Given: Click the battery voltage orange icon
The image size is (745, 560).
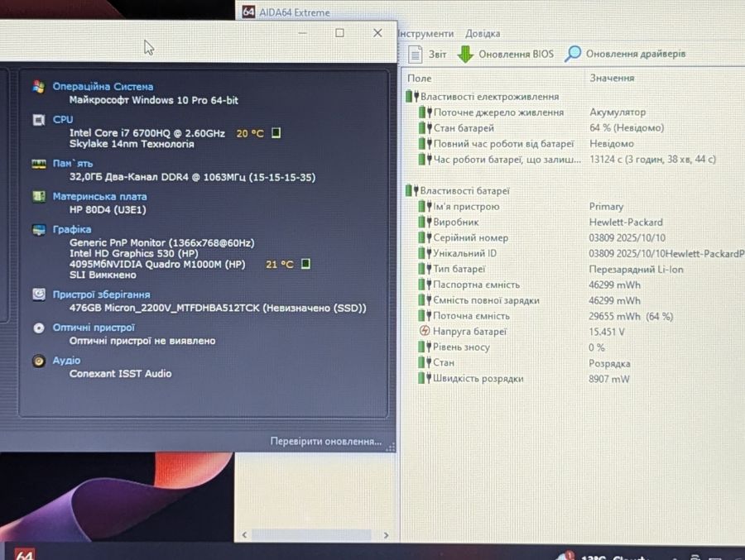Looking at the screenshot, I should click(425, 331).
